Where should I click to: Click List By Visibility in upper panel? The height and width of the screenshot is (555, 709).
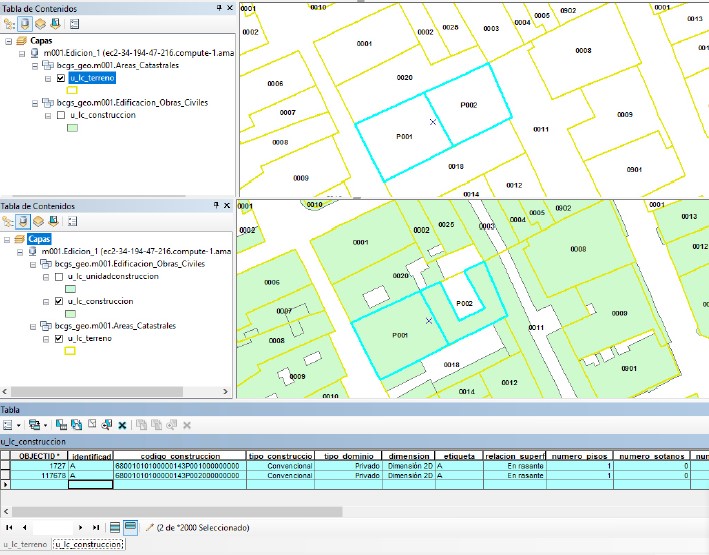[x=39, y=23]
